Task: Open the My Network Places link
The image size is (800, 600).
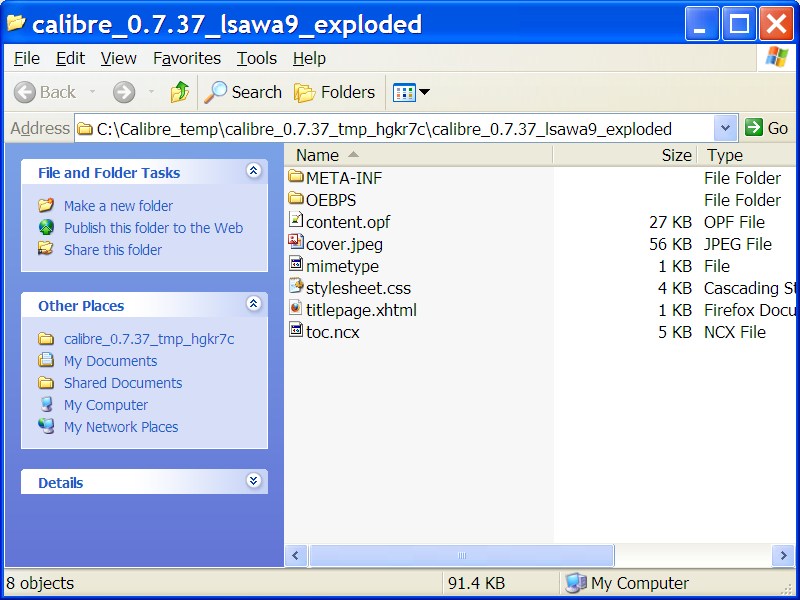Action: [121, 427]
